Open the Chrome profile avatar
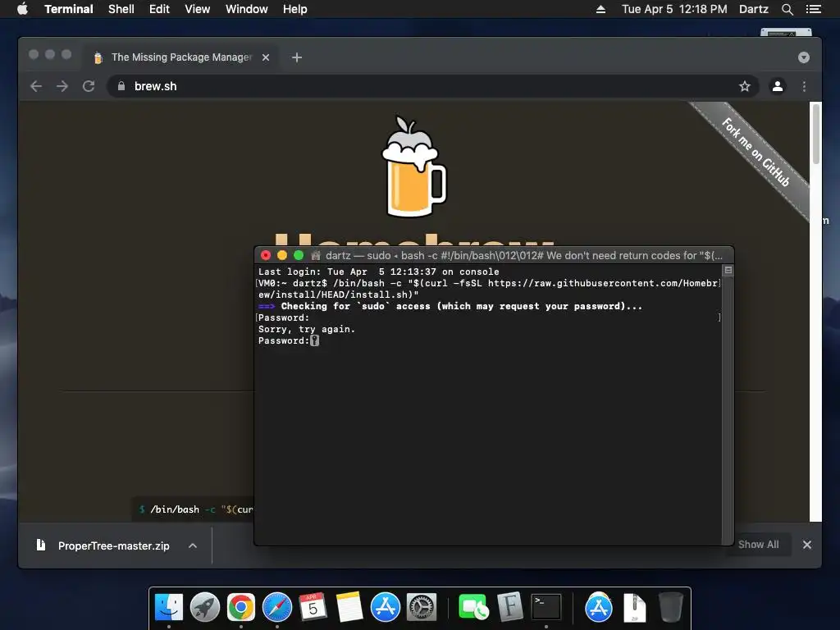840x630 pixels. [778, 86]
